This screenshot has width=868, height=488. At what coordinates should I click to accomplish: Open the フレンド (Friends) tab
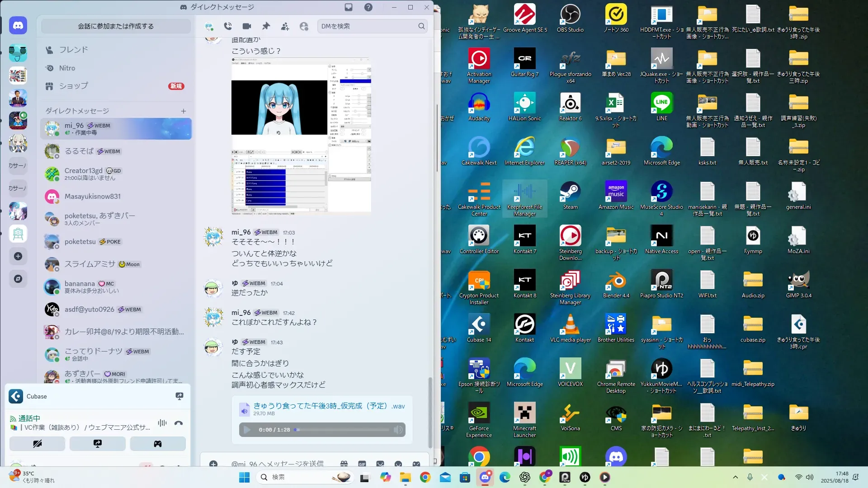(x=73, y=50)
